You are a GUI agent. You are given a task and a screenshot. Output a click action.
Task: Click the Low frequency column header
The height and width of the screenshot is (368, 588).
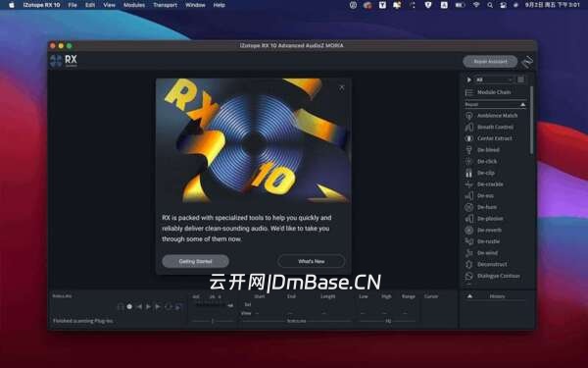[364, 296]
